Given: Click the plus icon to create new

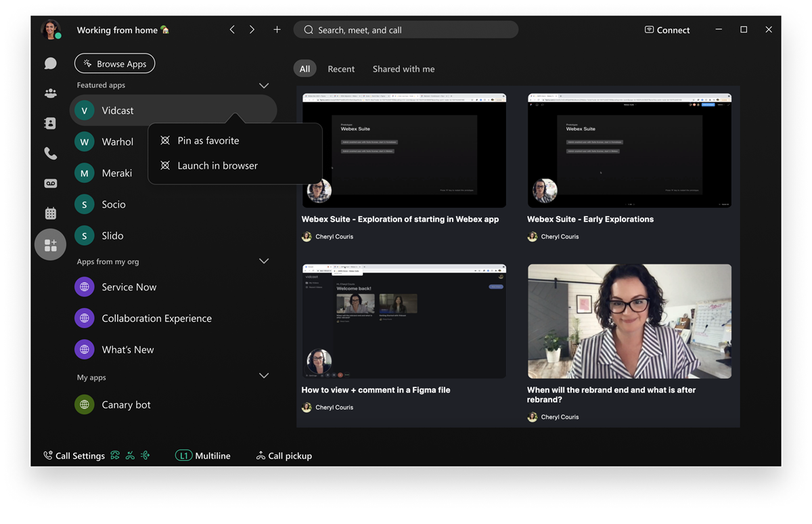Looking at the screenshot, I should click(277, 30).
